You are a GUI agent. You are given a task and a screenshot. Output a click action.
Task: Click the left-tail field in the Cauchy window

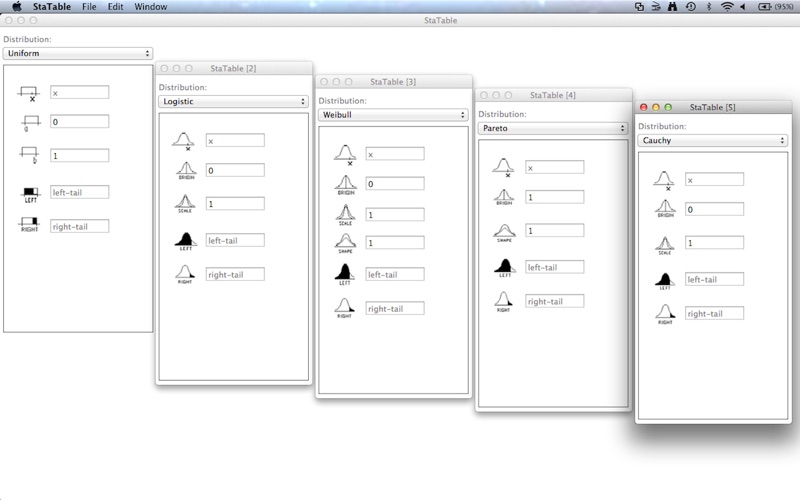pyautogui.click(x=714, y=279)
